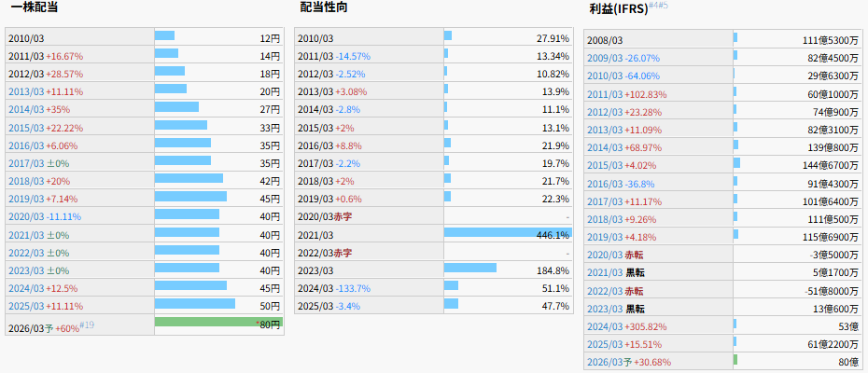
Task: Click 2022/03 ±0% in dividend table
Action: (25, 253)
